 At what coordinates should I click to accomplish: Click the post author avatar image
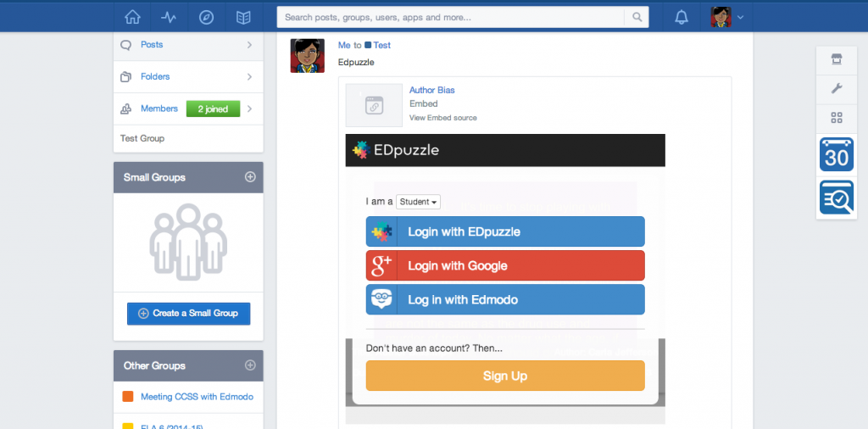point(307,55)
